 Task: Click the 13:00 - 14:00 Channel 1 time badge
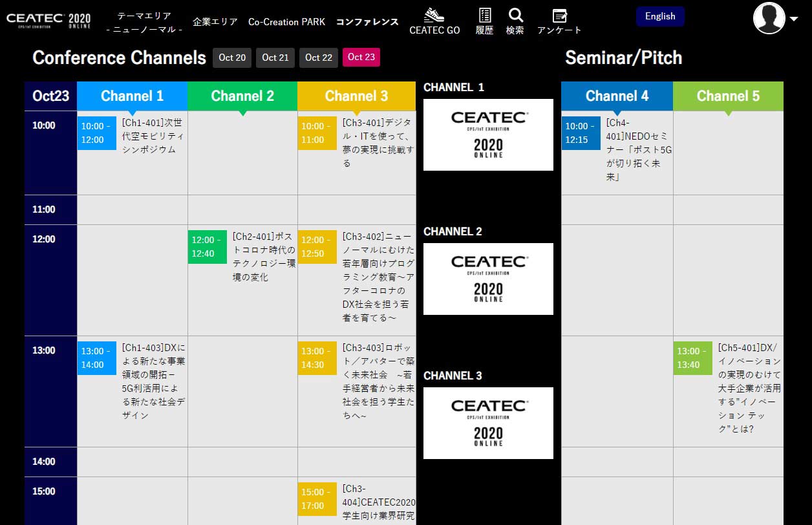97,358
